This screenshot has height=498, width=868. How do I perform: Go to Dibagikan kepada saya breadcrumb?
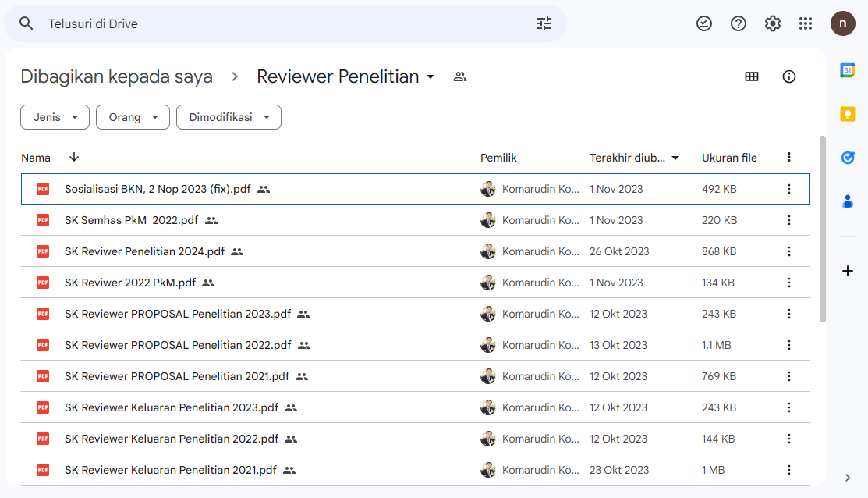pos(116,76)
